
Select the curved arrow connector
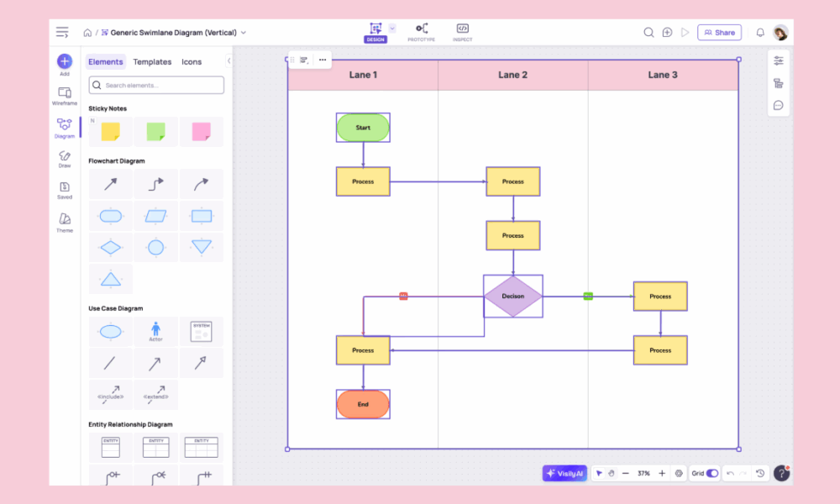[x=202, y=184]
